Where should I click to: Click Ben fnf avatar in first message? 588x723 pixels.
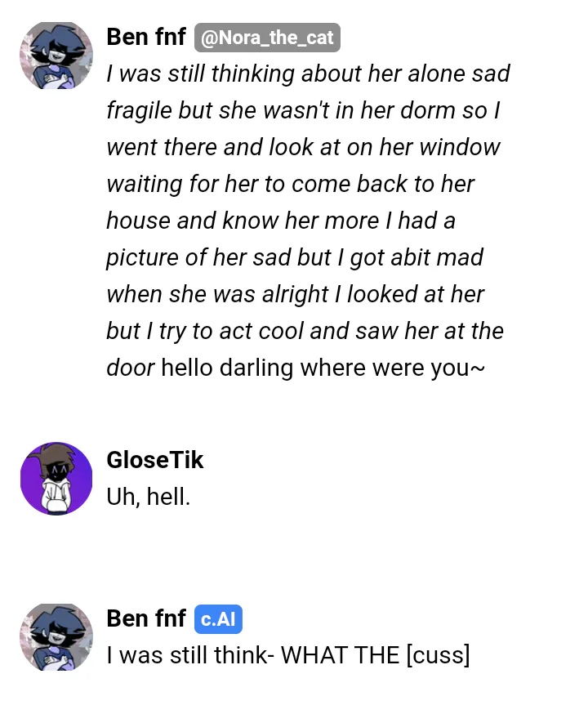(56, 56)
